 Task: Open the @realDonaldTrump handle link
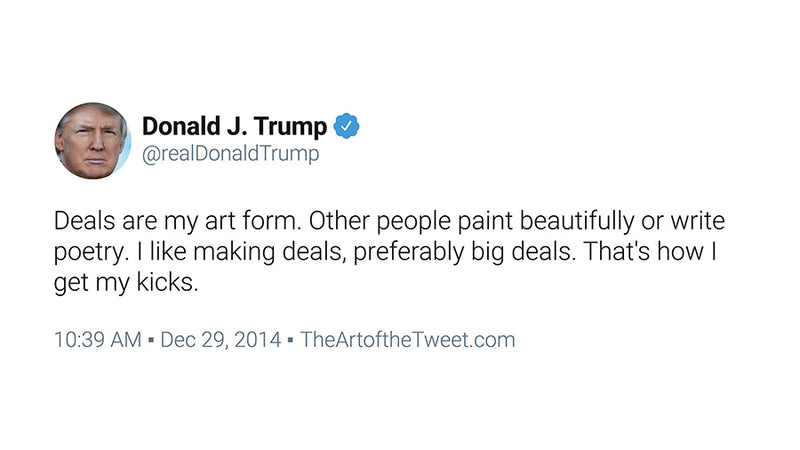[x=230, y=155]
